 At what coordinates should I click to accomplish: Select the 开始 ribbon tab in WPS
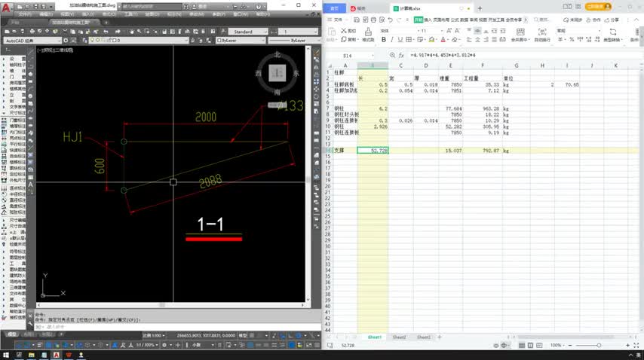(418, 20)
